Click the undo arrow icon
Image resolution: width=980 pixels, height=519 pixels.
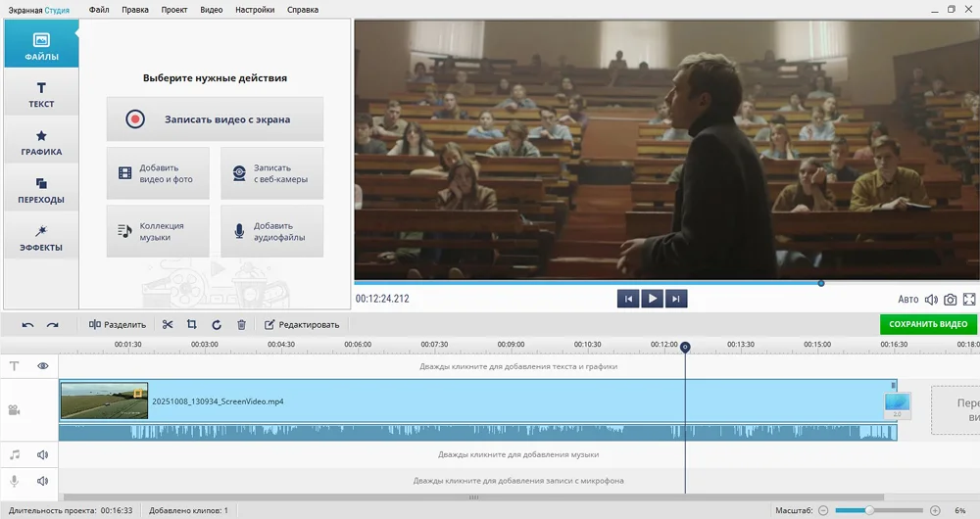(x=27, y=324)
